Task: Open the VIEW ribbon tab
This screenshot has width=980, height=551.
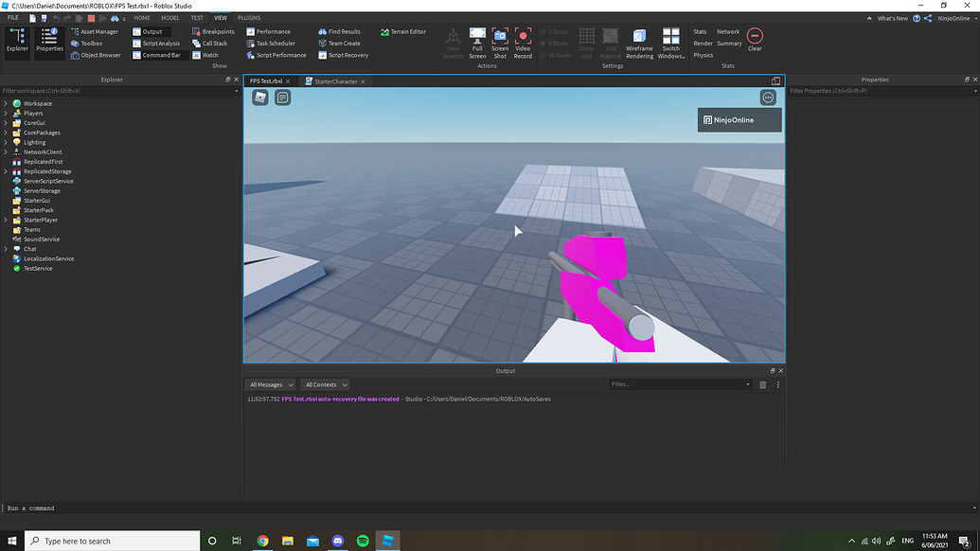Action: pos(221,17)
